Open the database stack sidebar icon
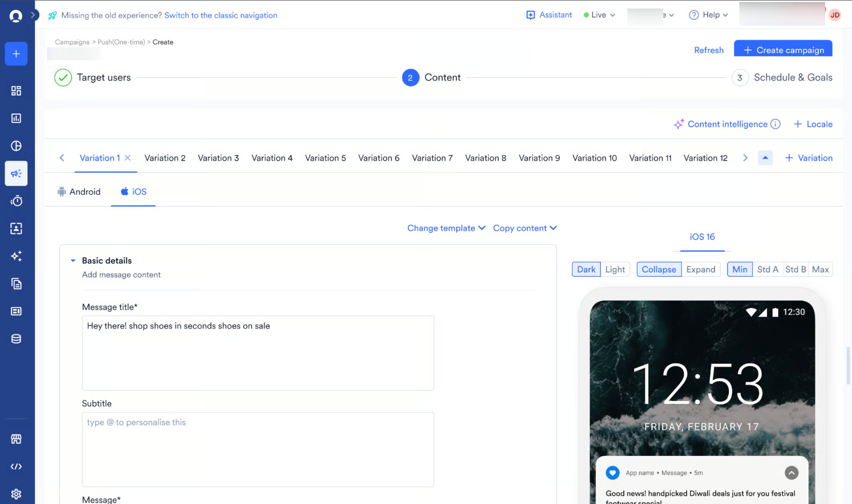Image resolution: width=852 pixels, height=504 pixels. [16, 339]
